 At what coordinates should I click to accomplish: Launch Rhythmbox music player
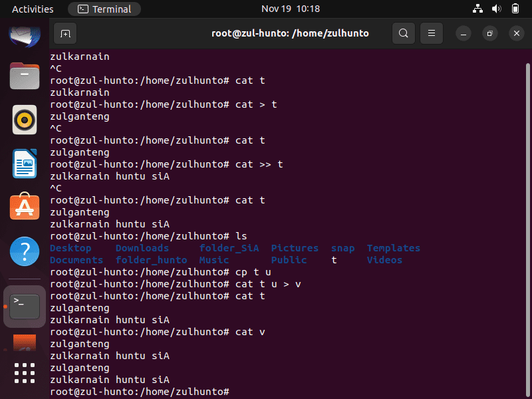coord(25,120)
